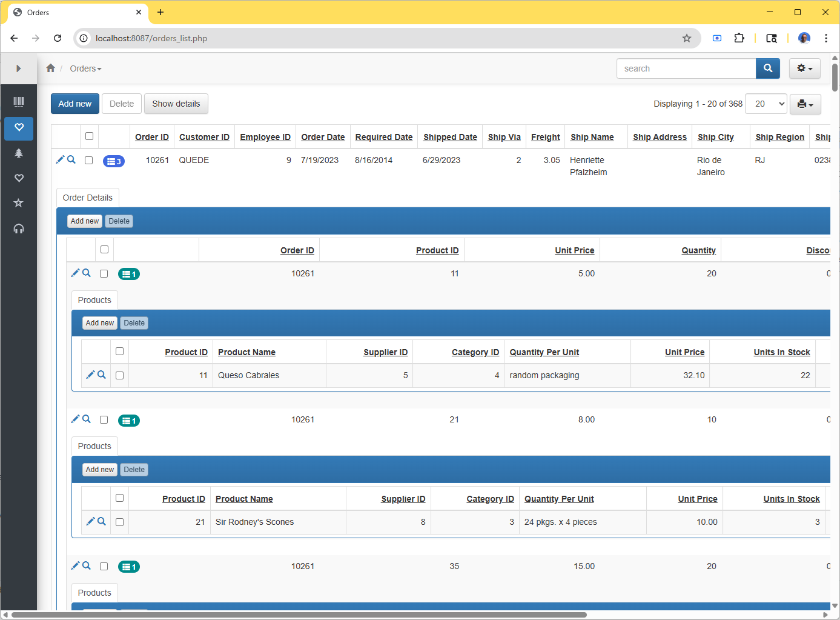Open the page size dropdown showing 20
Screen dimensions: 840x620
point(766,104)
